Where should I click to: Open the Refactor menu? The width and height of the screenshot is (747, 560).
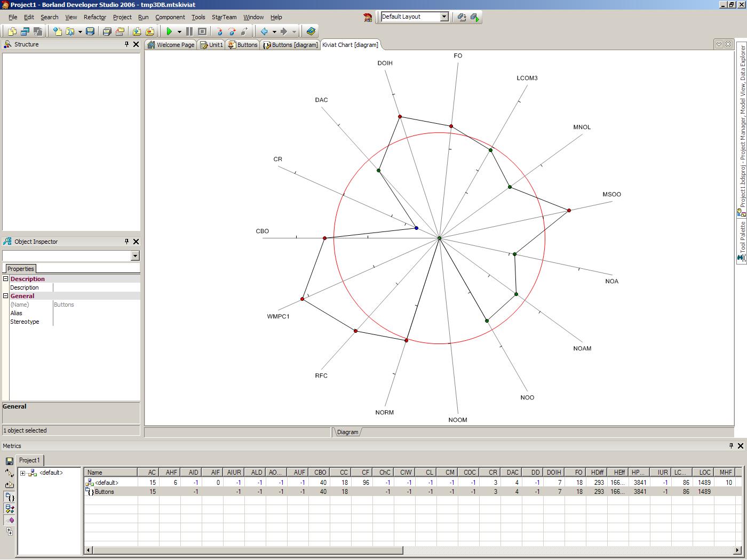click(x=95, y=17)
